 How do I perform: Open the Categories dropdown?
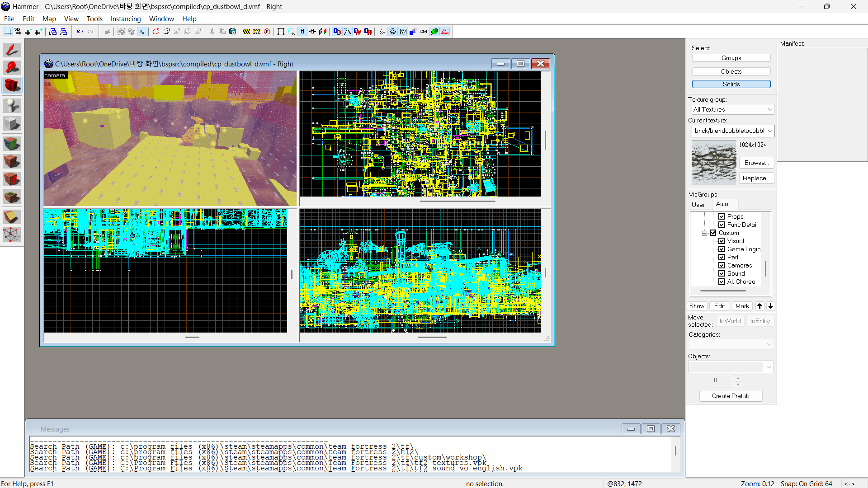pyautogui.click(x=731, y=344)
